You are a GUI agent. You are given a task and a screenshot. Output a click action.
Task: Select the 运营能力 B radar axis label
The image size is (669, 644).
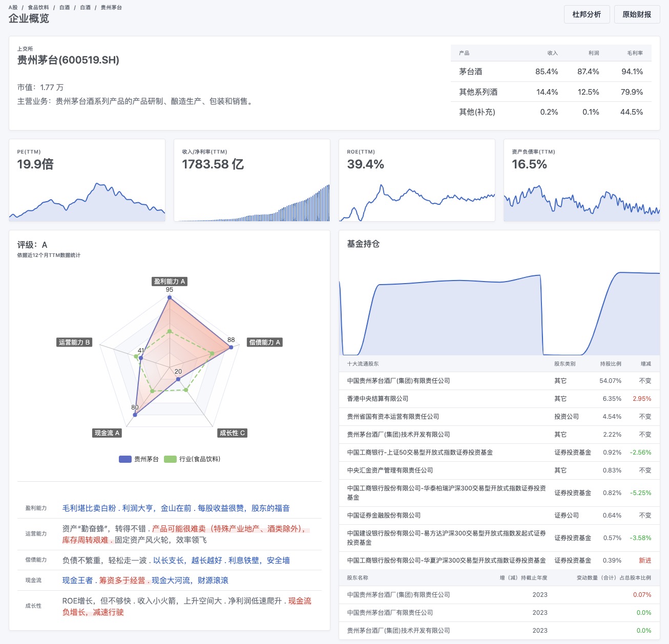(x=74, y=342)
